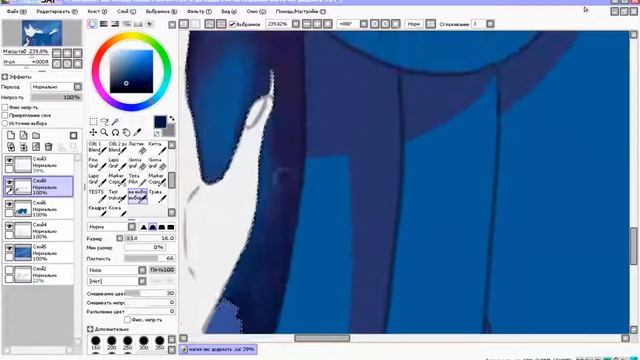
Task: Show the RGB slider panel
Action: 104,24
